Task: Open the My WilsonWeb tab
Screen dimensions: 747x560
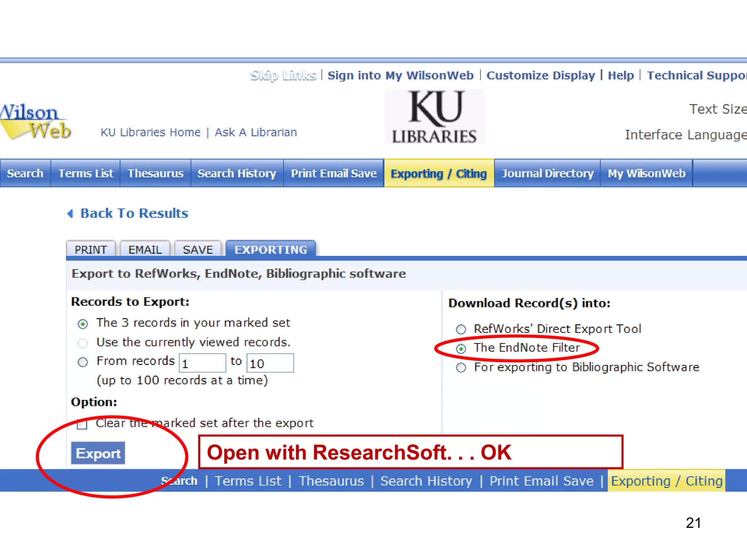Action: [647, 174]
